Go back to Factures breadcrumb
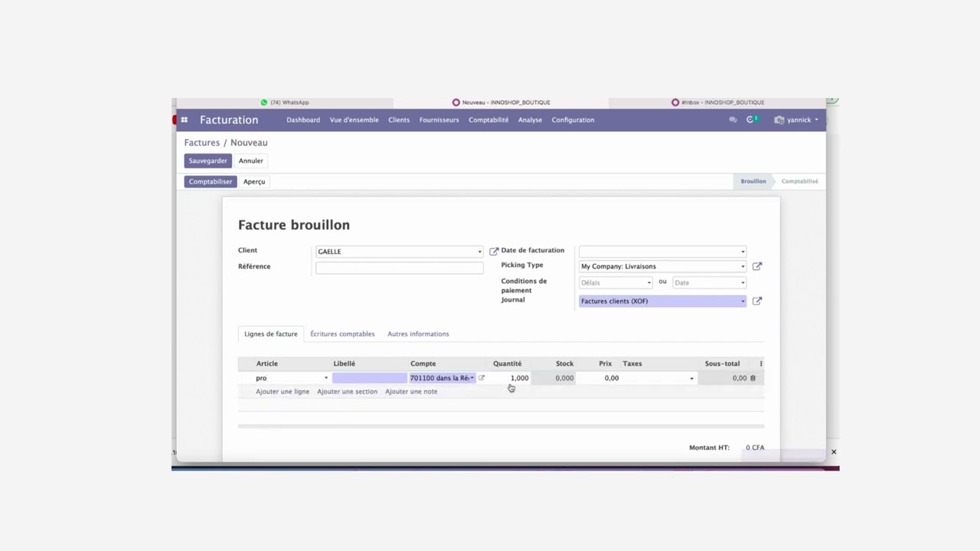 point(202,142)
